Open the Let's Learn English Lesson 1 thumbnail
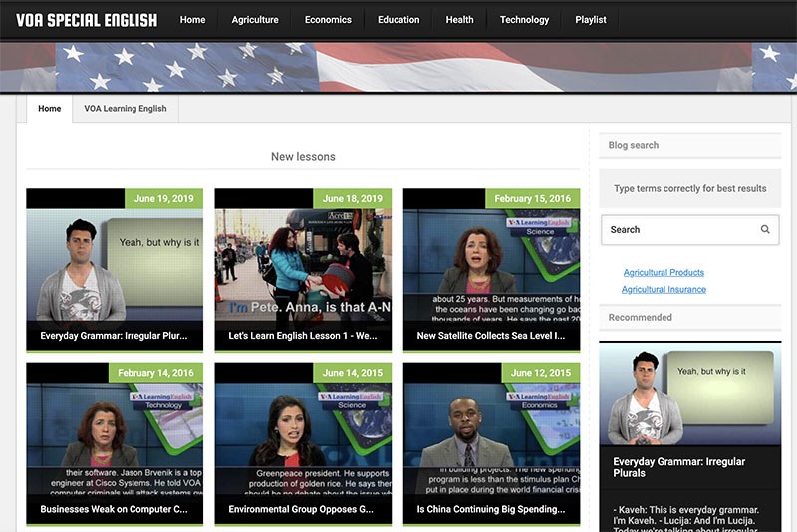Viewport: 797px width, 532px height. 303,270
